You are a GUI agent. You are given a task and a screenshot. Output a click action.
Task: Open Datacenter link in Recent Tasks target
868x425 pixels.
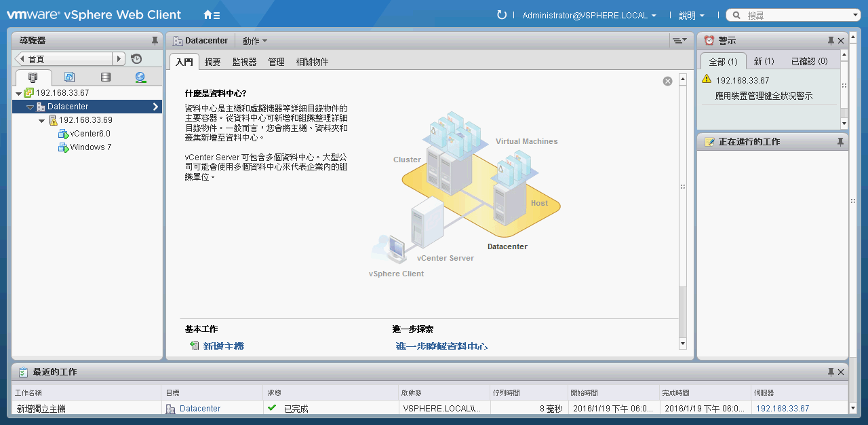(200, 408)
